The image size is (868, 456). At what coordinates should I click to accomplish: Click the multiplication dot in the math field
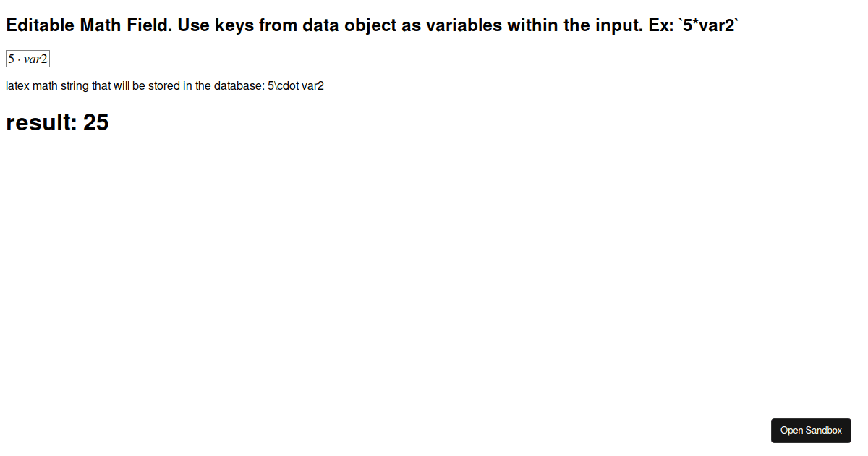(17, 59)
